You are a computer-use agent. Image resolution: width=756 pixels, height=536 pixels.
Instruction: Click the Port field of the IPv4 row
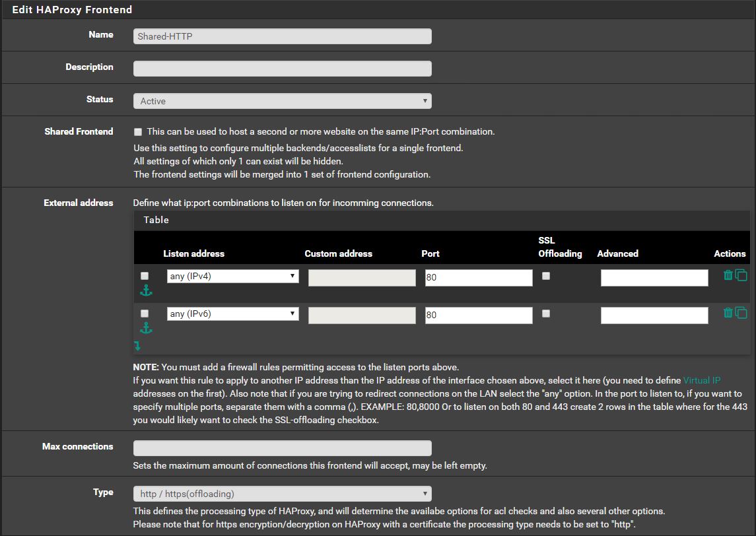(x=478, y=278)
